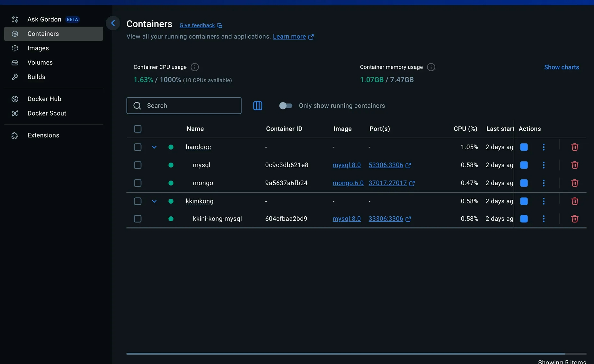The width and height of the screenshot is (594, 364).
Task: Show info for Container memory usage
Action: tap(431, 67)
